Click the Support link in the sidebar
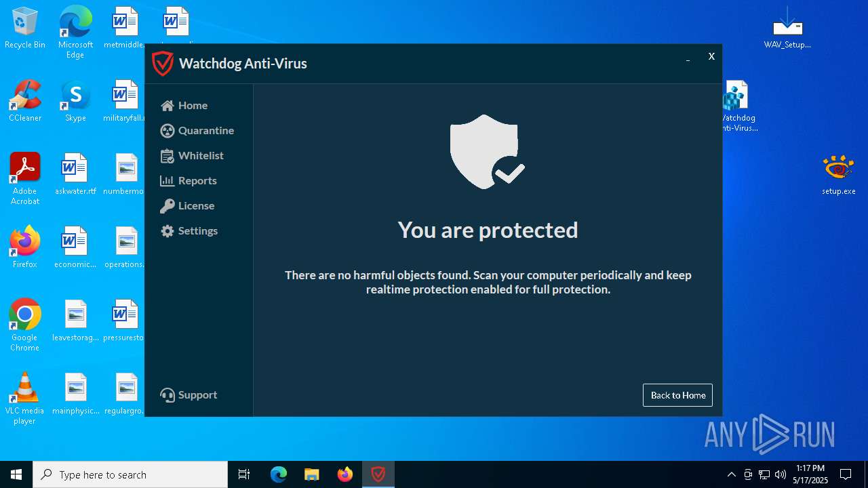 tap(189, 395)
